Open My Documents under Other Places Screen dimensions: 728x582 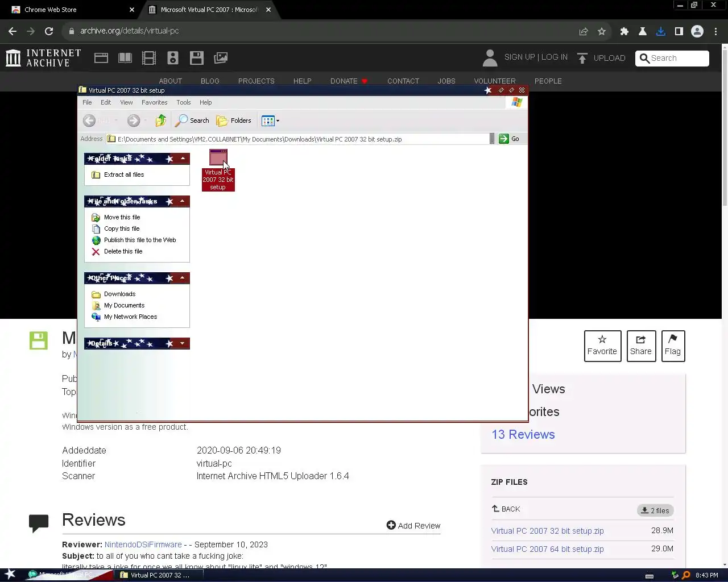124,305
